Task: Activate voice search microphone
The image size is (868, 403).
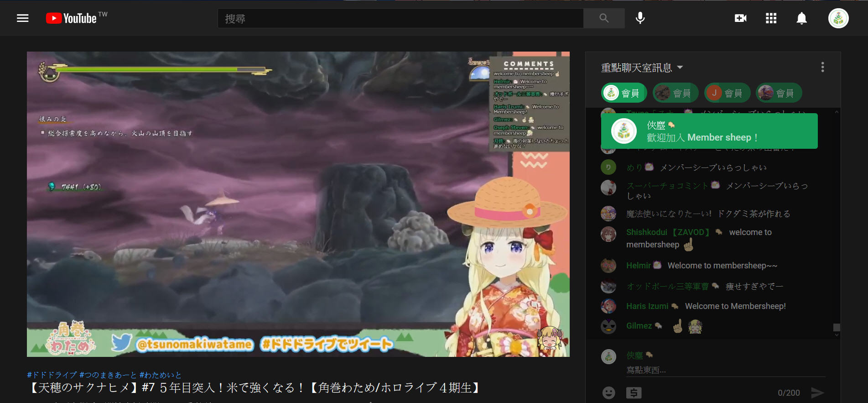Action: [x=640, y=18]
